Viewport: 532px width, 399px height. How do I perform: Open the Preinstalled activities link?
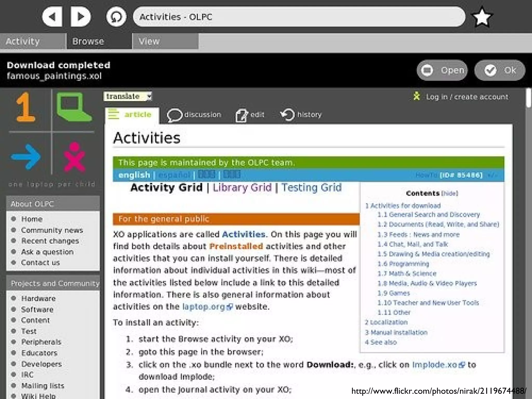click(236, 246)
